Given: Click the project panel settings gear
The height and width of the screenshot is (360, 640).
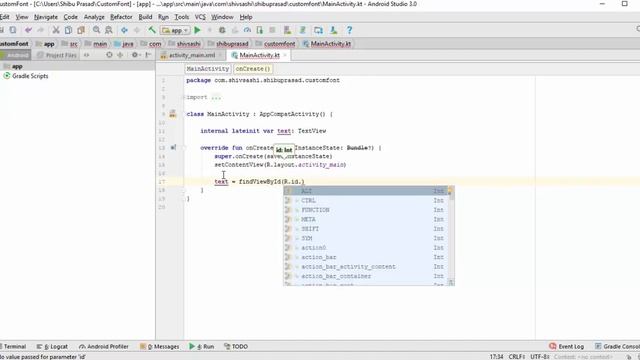Looking at the screenshot, I should tap(135, 55).
